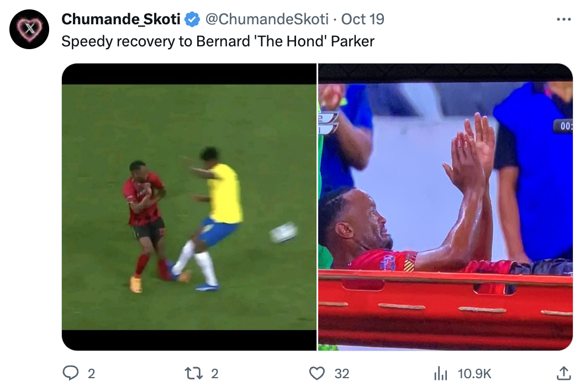This screenshot has height=392, width=580.
Task: Click the 'Speedy recovery to Bernard' post text
Action: pyautogui.click(x=218, y=41)
